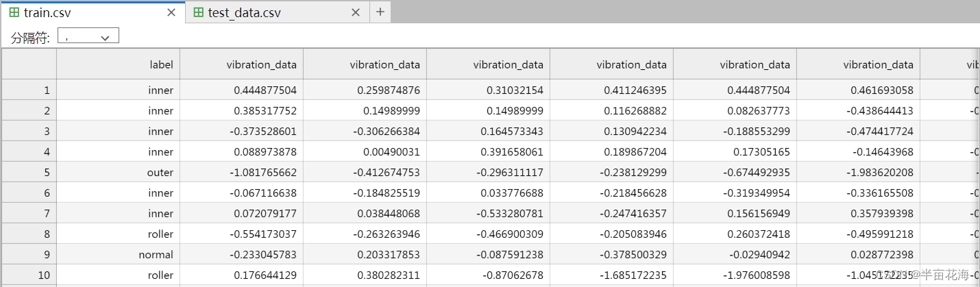Open a new tab with plus button
The width and height of the screenshot is (980, 287).
[380, 12]
